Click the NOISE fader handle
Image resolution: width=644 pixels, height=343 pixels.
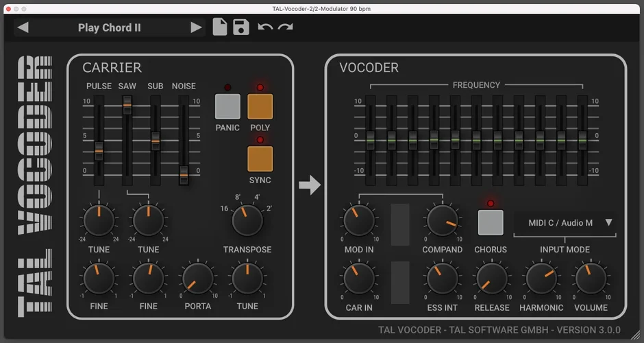pos(184,174)
